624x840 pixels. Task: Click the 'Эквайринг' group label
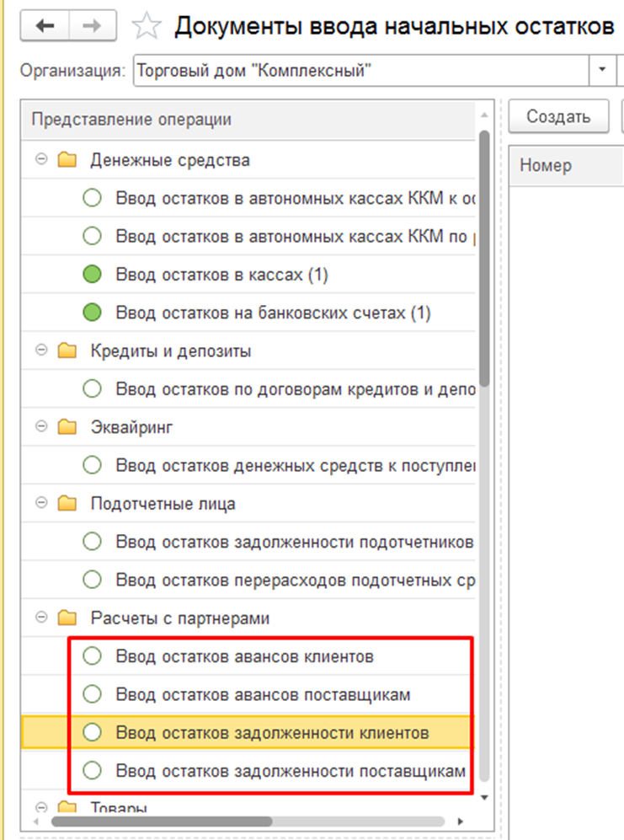[x=131, y=427]
